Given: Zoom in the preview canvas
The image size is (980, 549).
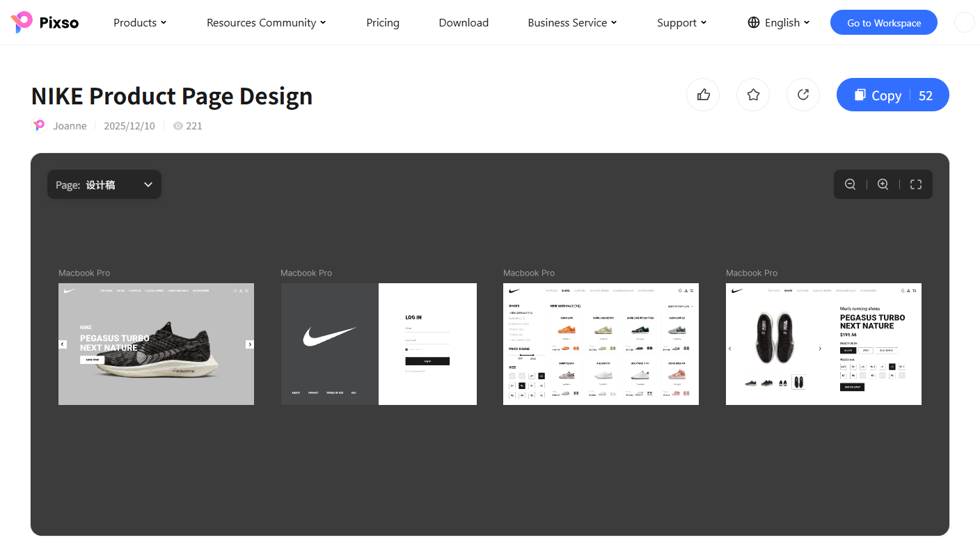Looking at the screenshot, I should pyautogui.click(x=883, y=184).
